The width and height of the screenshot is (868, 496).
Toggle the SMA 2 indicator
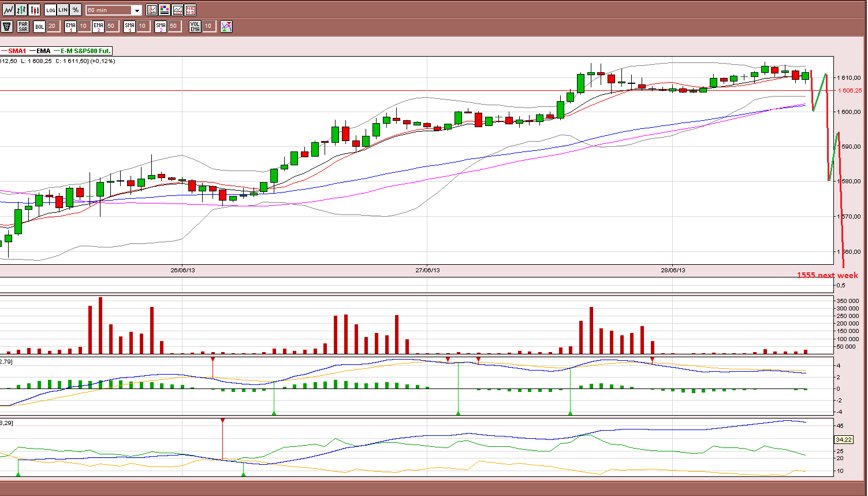point(161,26)
